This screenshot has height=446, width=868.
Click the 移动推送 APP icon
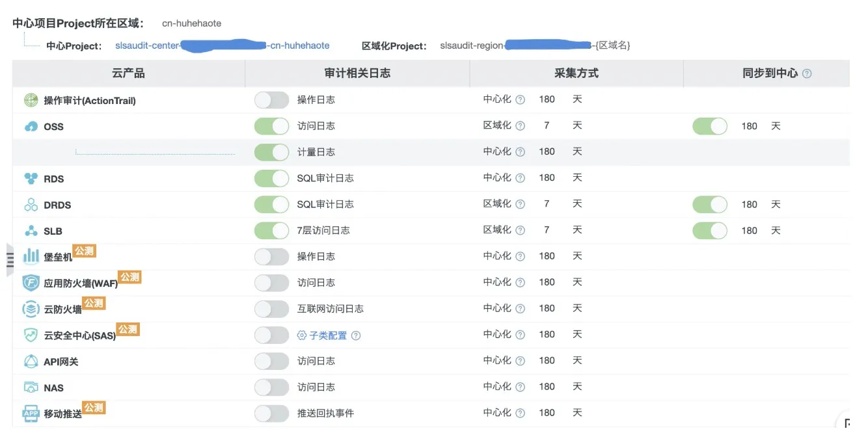(31, 413)
